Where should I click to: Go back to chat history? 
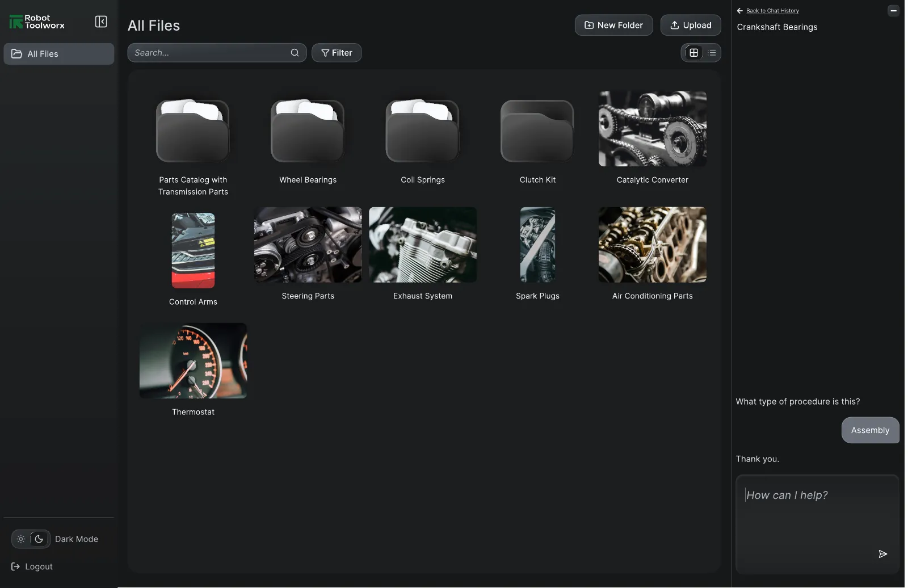tap(768, 11)
